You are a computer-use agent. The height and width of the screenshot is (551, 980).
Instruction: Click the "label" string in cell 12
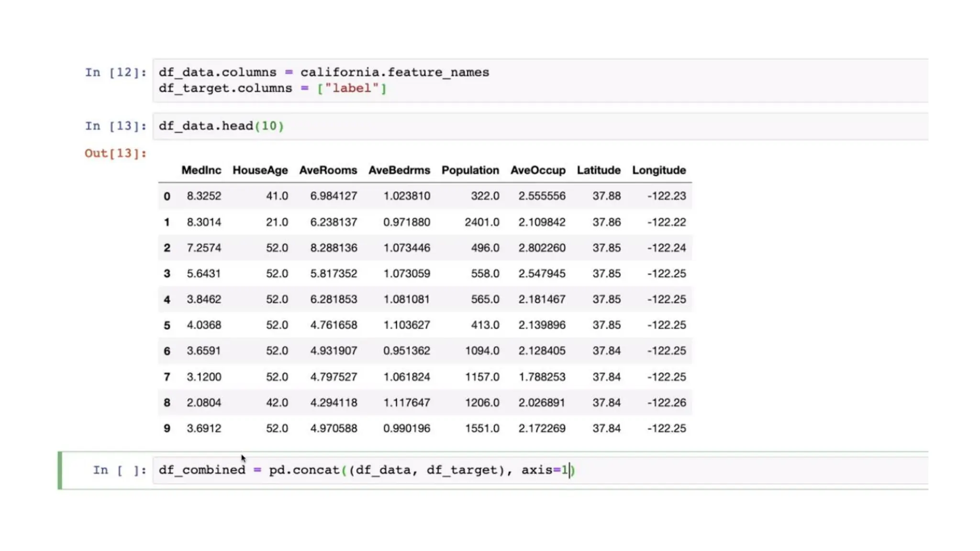tap(352, 88)
